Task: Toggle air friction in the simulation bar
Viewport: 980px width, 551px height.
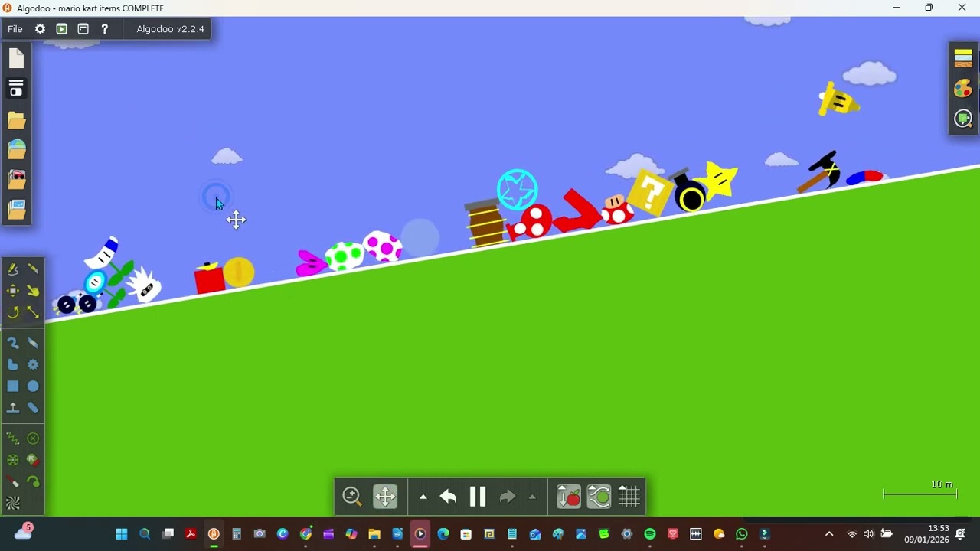Action: click(x=599, y=497)
